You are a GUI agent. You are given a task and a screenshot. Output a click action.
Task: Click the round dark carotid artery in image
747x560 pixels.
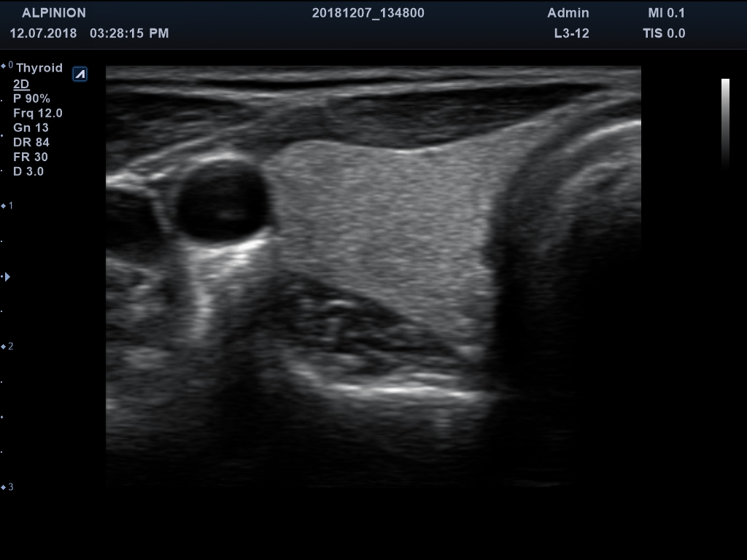(x=222, y=202)
